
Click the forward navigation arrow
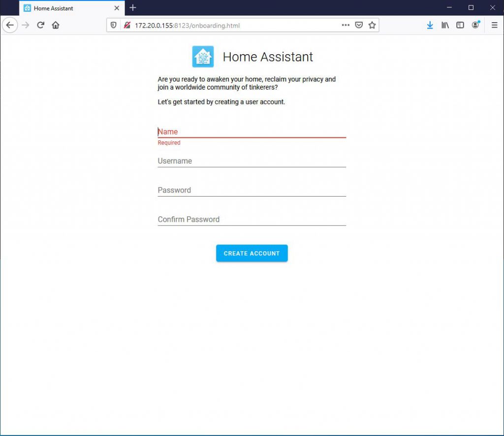pos(26,25)
